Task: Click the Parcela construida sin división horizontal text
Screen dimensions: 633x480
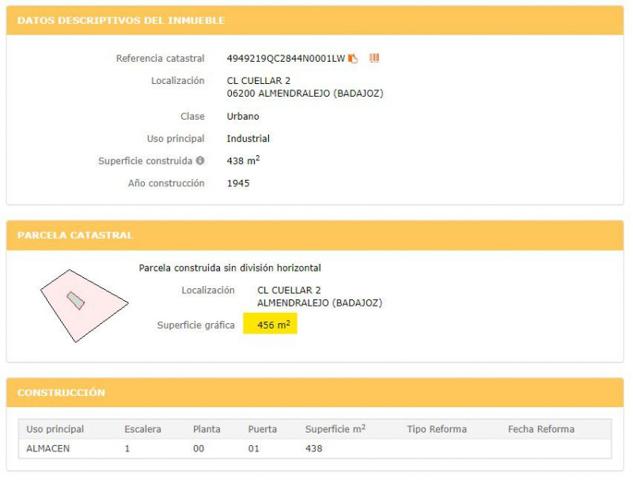Action: coord(229,268)
